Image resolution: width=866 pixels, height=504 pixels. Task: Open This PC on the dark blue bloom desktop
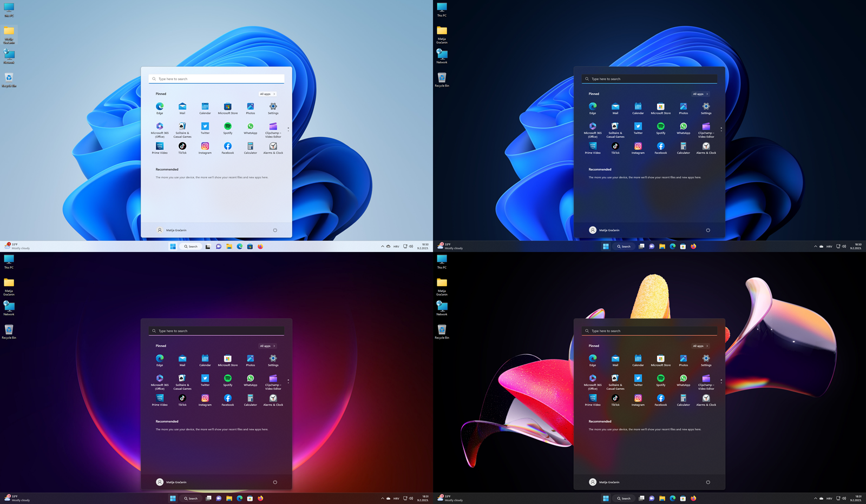click(x=442, y=10)
